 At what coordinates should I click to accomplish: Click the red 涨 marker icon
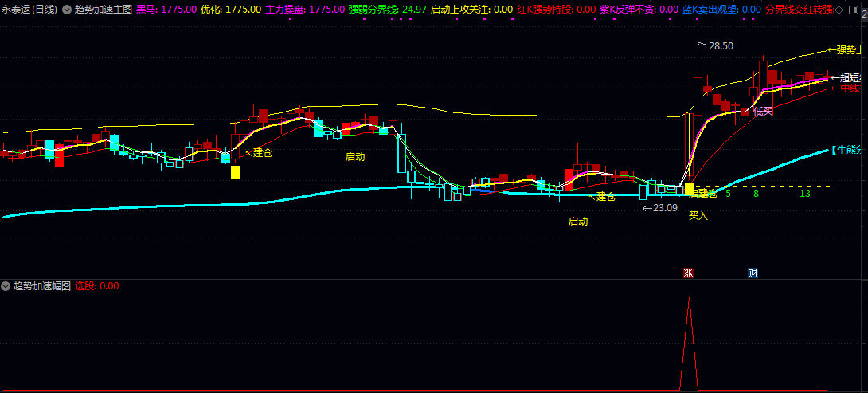[688, 273]
